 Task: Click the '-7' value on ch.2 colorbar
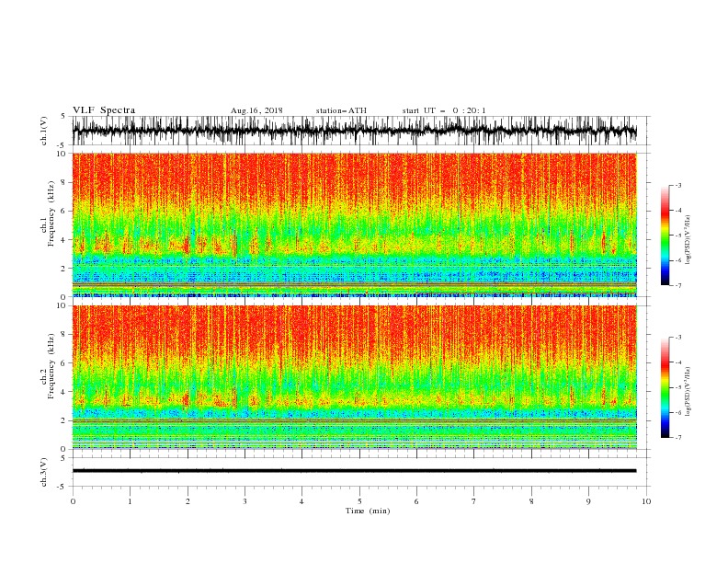[677, 437]
